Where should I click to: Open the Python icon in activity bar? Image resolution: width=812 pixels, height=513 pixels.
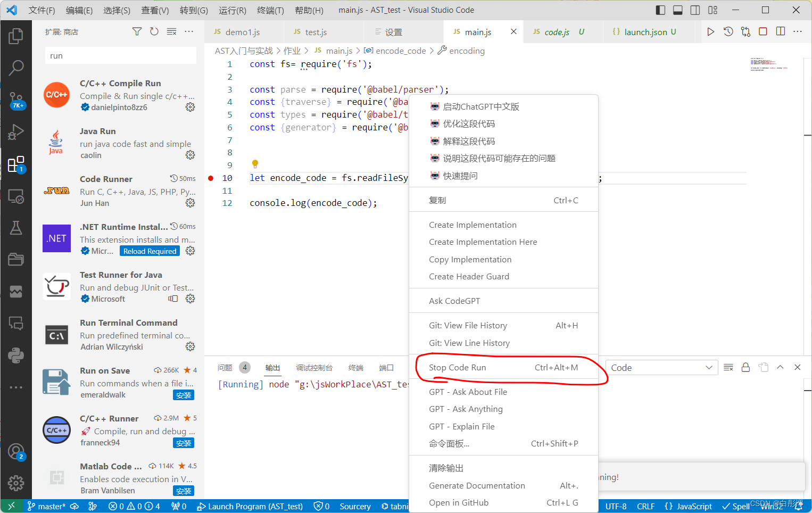pos(16,355)
